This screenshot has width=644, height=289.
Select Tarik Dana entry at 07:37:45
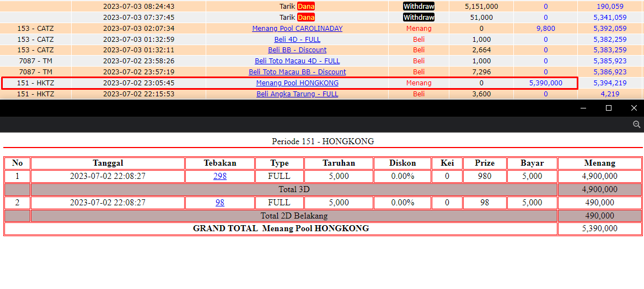tap(297, 17)
